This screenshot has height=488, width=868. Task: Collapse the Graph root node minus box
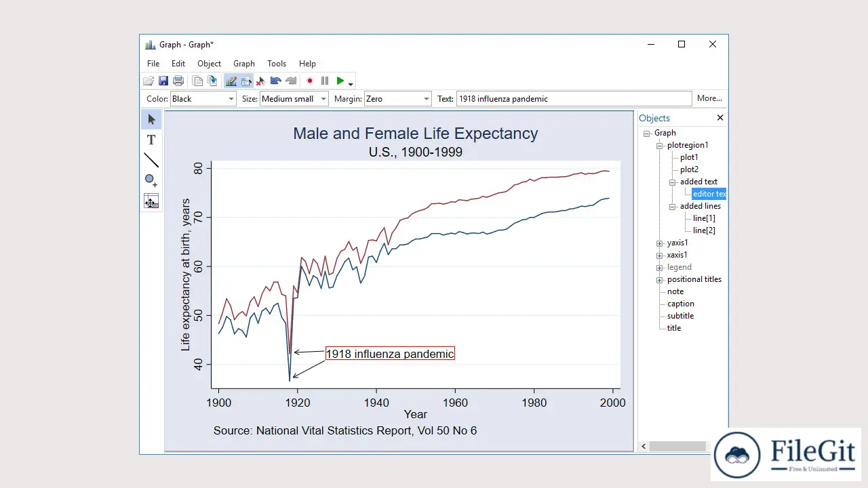pos(647,134)
